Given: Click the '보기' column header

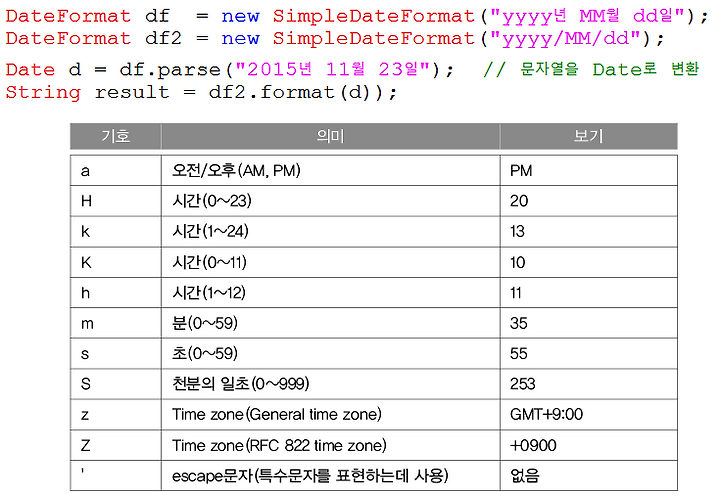Looking at the screenshot, I should tap(589, 136).
